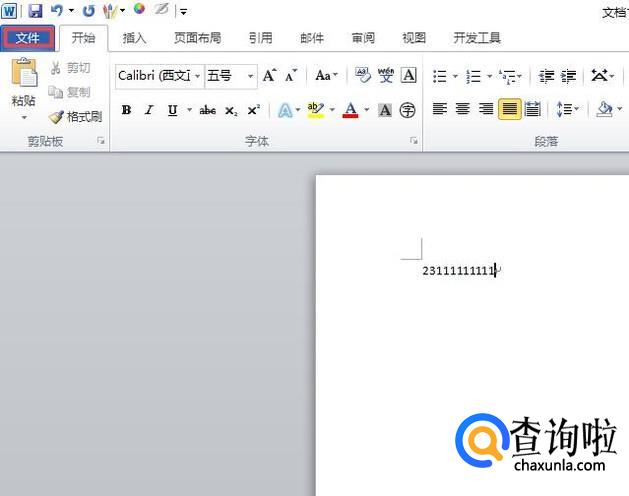Click the Decrease Indent icon
The height and width of the screenshot is (496, 629).
click(x=546, y=76)
